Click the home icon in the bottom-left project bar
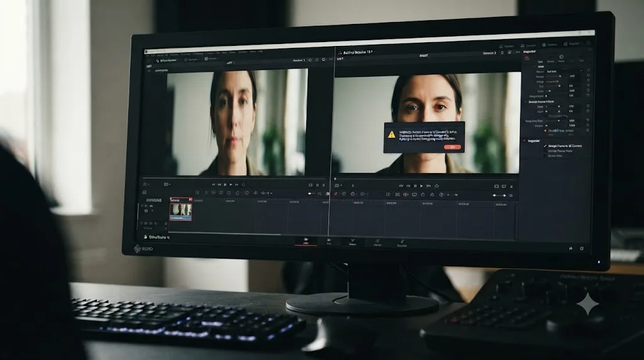The height and width of the screenshot is (360, 644). (145, 237)
